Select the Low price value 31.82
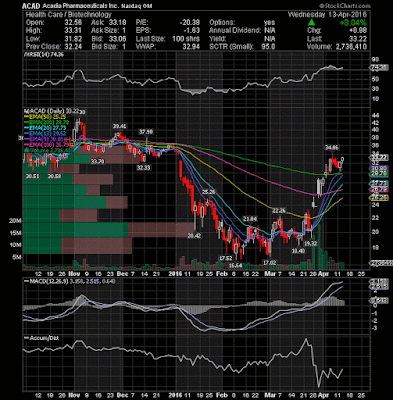This screenshot has width=393, height=400. (74, 39)
